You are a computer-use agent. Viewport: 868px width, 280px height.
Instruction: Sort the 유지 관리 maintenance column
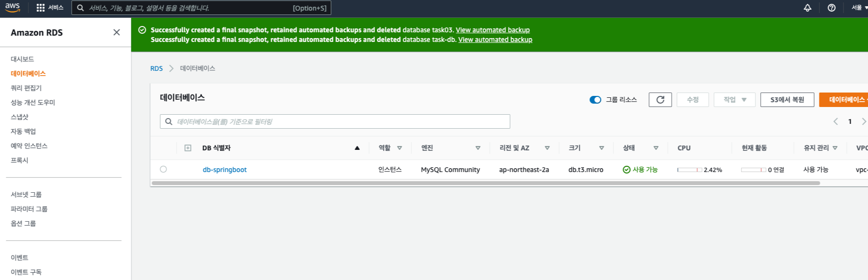tap(835, 148)
